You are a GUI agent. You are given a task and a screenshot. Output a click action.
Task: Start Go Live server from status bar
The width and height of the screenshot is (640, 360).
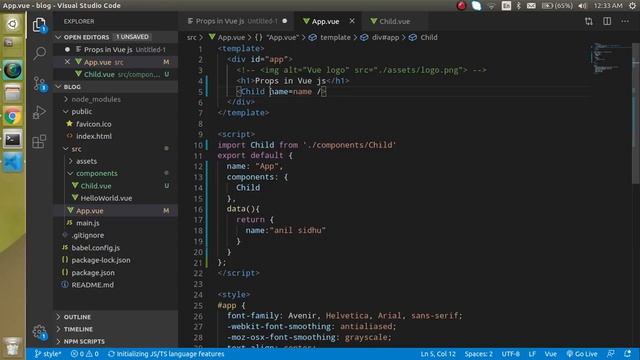[x=582, y=354]
